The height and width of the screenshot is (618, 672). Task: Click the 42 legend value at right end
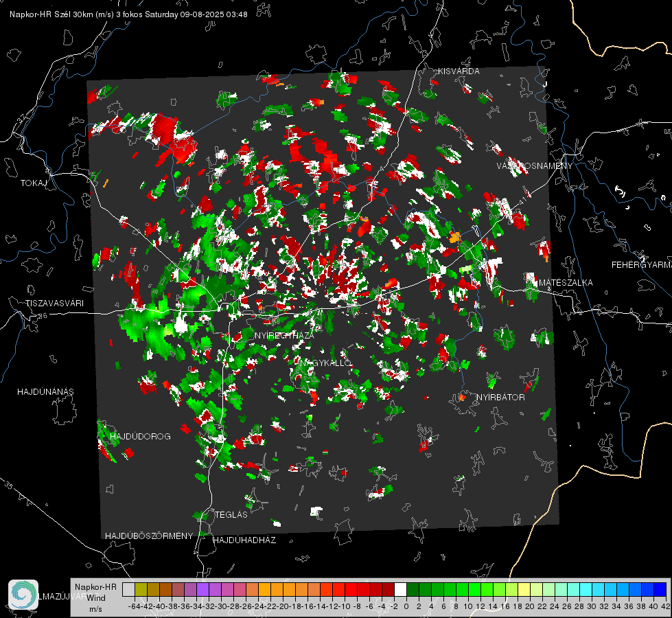pyautogui.click(x=665, y=606)
